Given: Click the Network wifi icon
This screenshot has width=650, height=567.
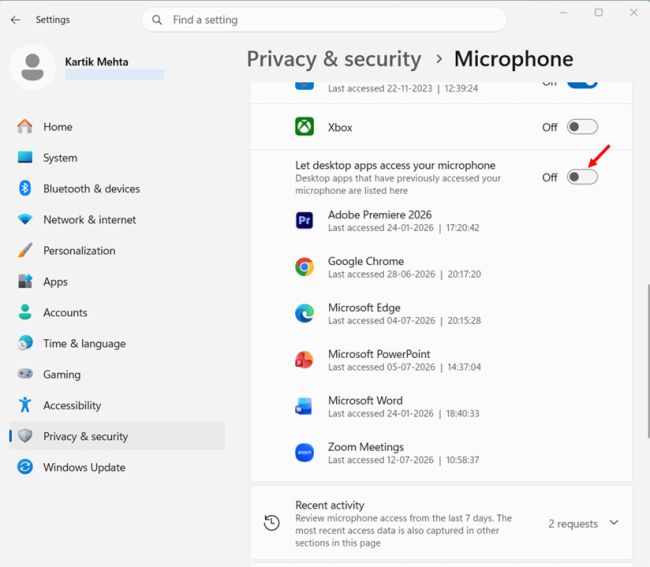Looking at the screenshot, I should pos(25,219).
